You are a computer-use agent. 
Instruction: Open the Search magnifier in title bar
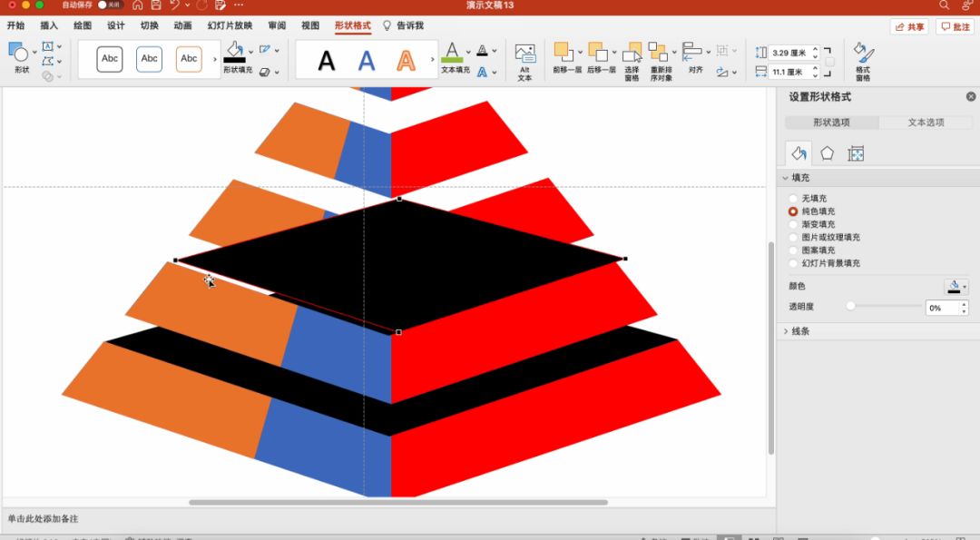pyautogui.click(x=944, y=5)
